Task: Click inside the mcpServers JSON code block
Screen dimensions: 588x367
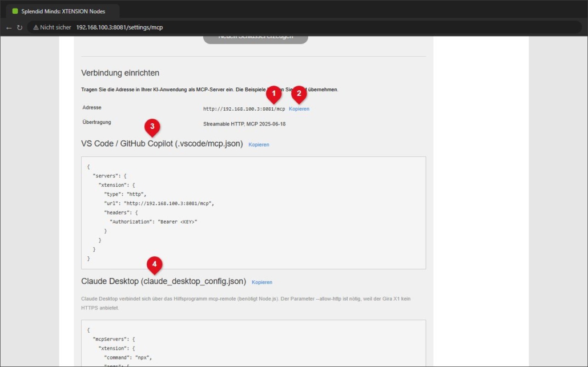Action: (253, 343)
